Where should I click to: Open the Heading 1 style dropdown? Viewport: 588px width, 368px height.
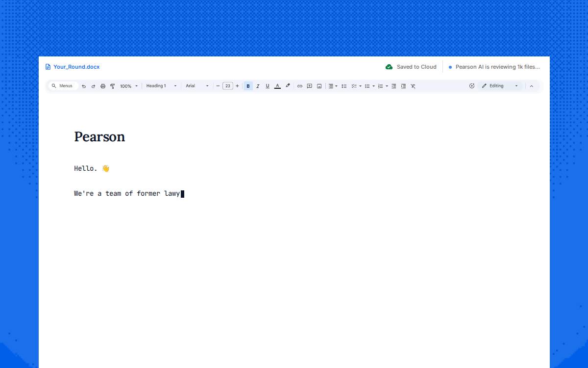(x=161, y=86)
